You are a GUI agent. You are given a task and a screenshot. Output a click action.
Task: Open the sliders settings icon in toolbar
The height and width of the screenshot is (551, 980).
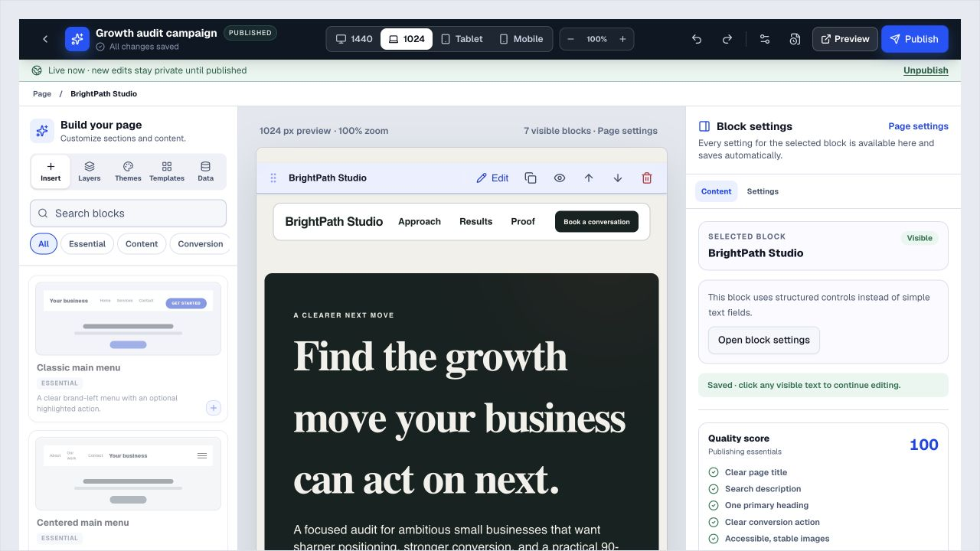click(764, 39)
